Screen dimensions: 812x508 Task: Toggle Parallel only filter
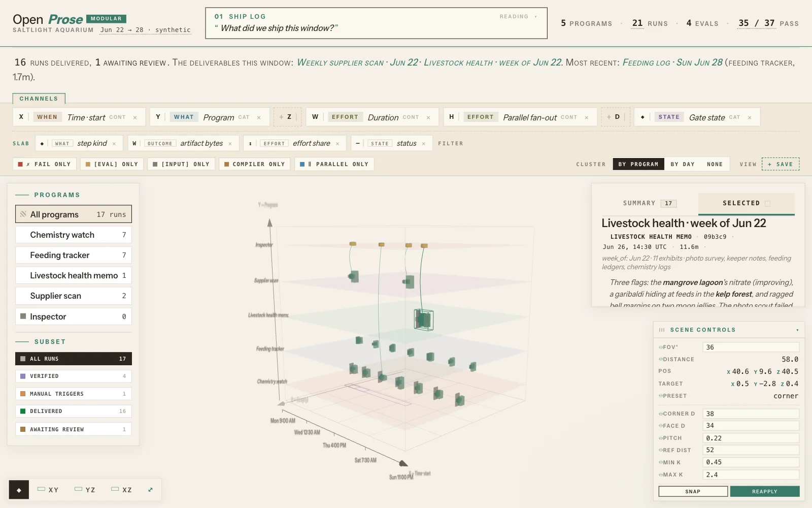point(334,164)
